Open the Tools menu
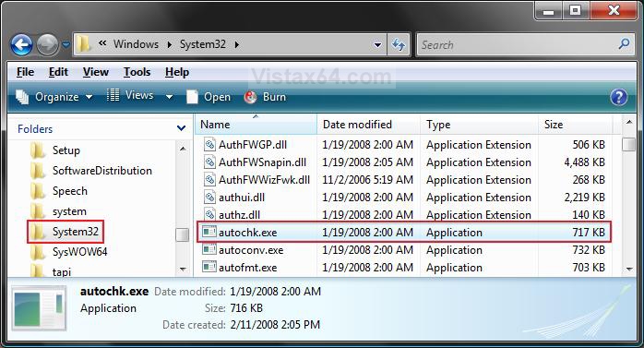 tap(137, 72)
